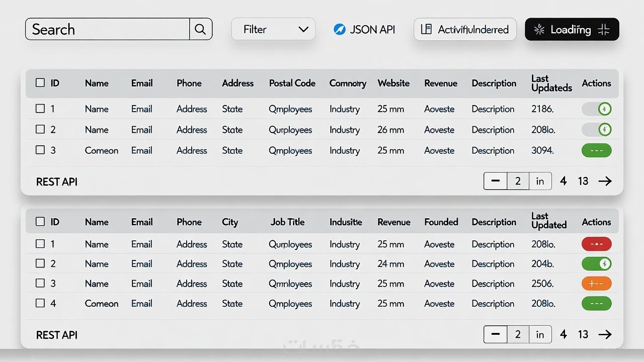Click the blue JSON API compass icon
This screenshot has height=362, width=644.
tap(339, 30)
